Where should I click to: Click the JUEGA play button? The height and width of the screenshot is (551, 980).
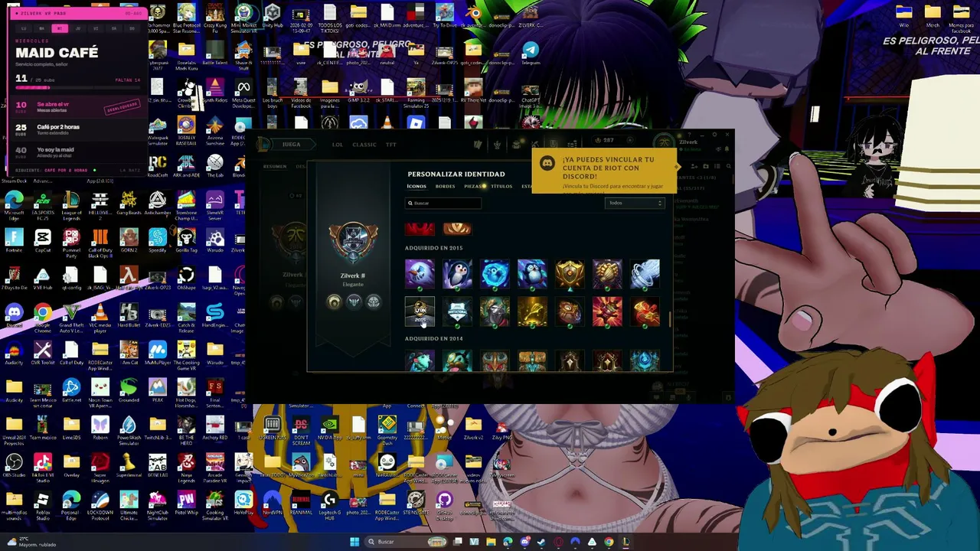coord(291,145)
